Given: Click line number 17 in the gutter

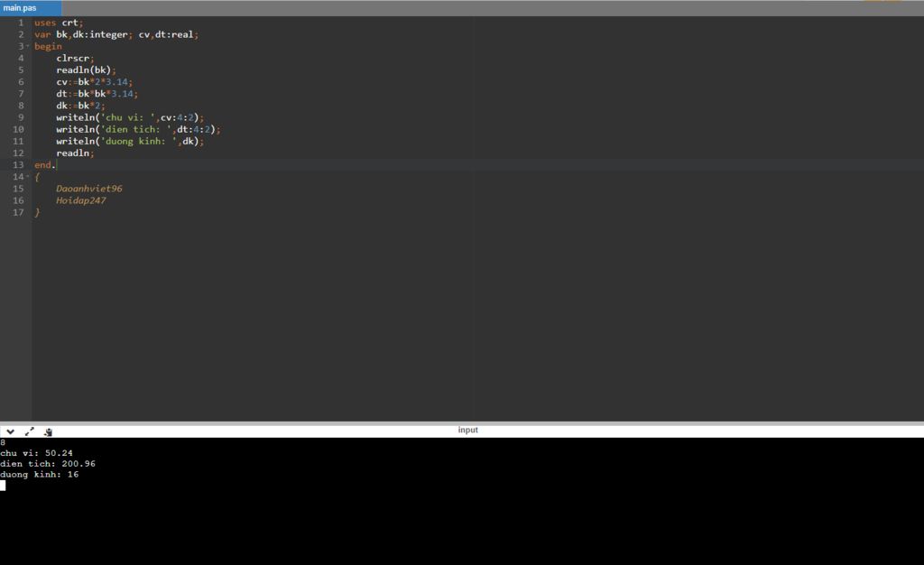Looking at the screenshot, I should click(x=18, y=212).
